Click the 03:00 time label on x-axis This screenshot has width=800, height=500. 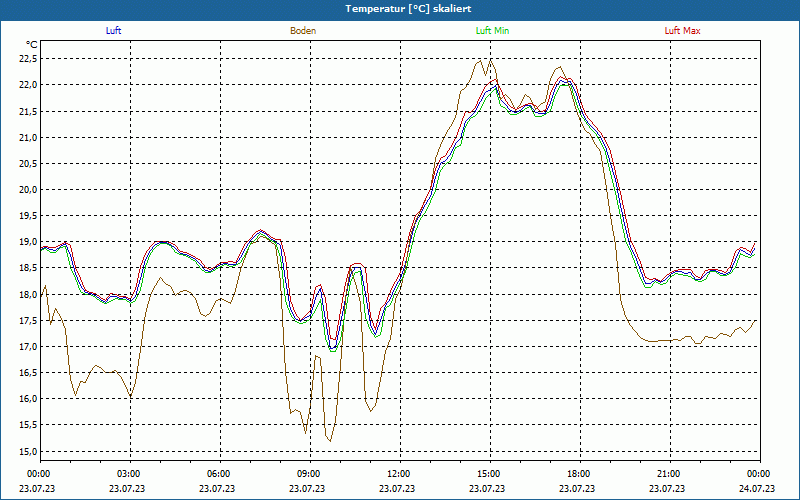coord(129,474)
